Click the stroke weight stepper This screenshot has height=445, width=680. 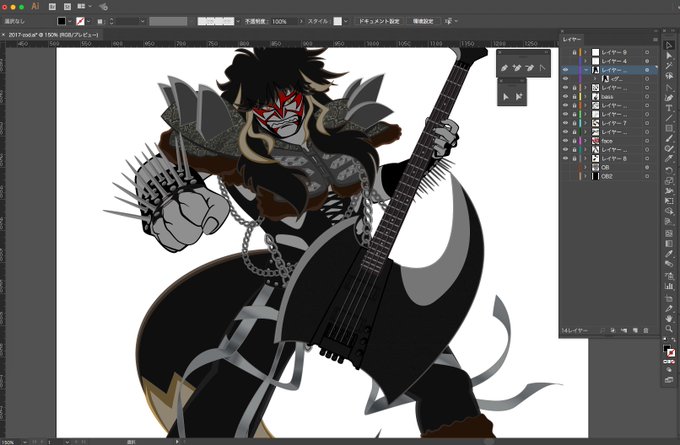111,21
